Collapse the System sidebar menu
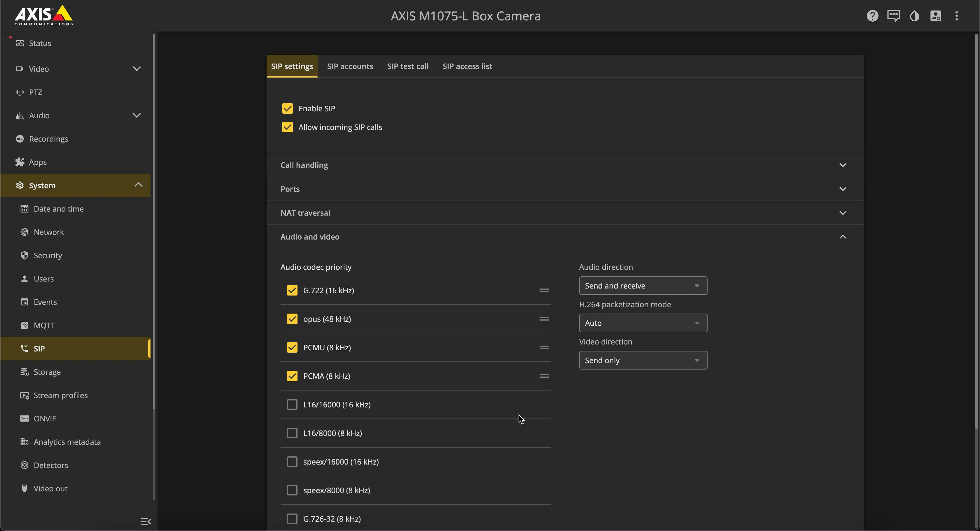The height and width of the screenshot is (531, 980). (x=138, y=185)
